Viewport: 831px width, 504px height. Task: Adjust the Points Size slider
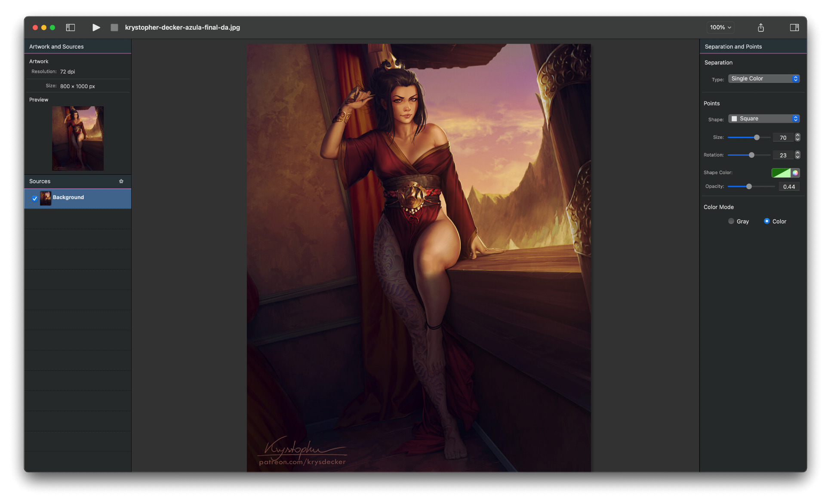click(x=749, y=138)
